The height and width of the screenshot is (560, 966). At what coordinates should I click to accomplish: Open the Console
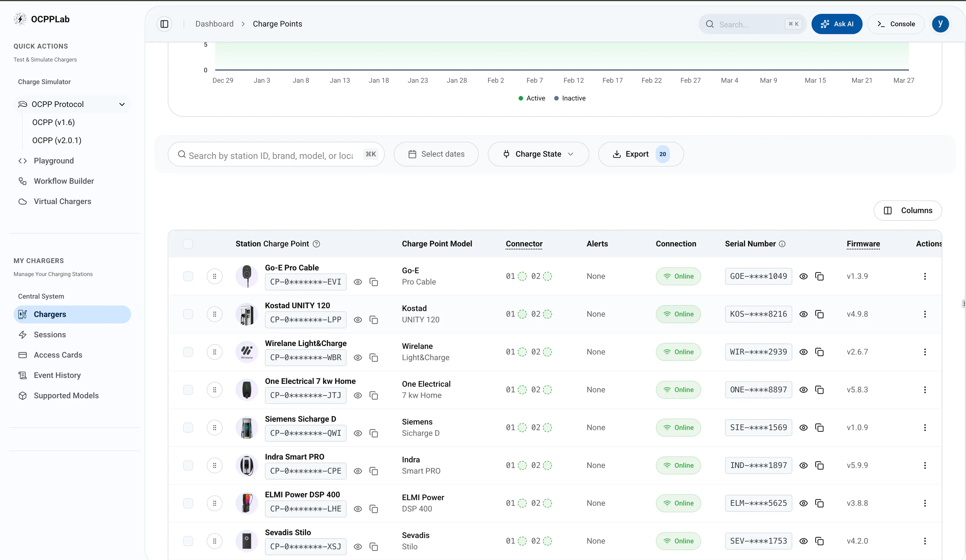896,24
